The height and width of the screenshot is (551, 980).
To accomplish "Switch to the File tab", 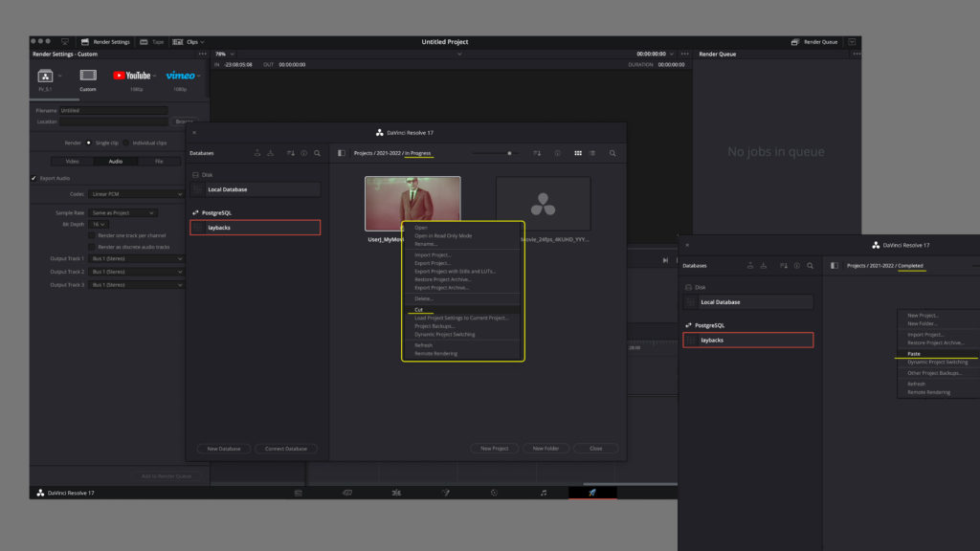I will [x=159, y=161].
